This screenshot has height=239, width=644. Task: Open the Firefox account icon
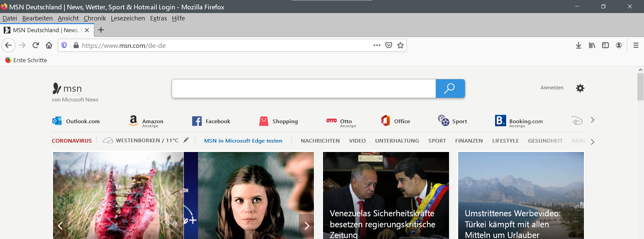pos(619,45)
